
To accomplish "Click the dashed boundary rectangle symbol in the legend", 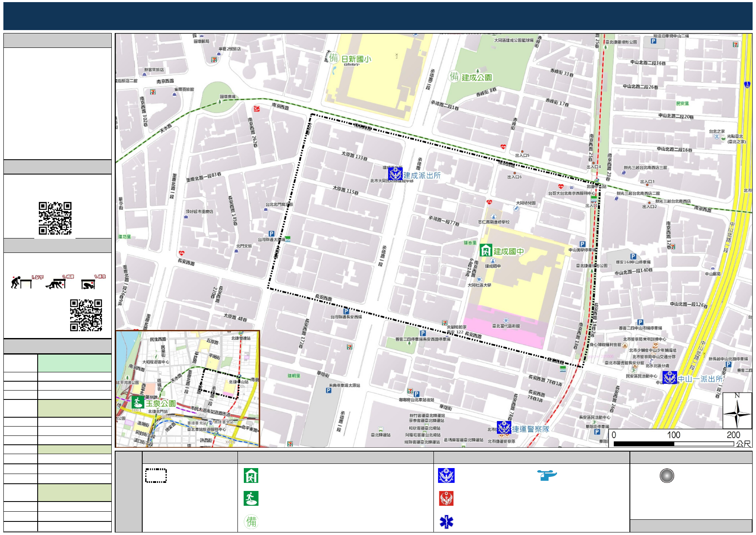I will pos(156,475).
